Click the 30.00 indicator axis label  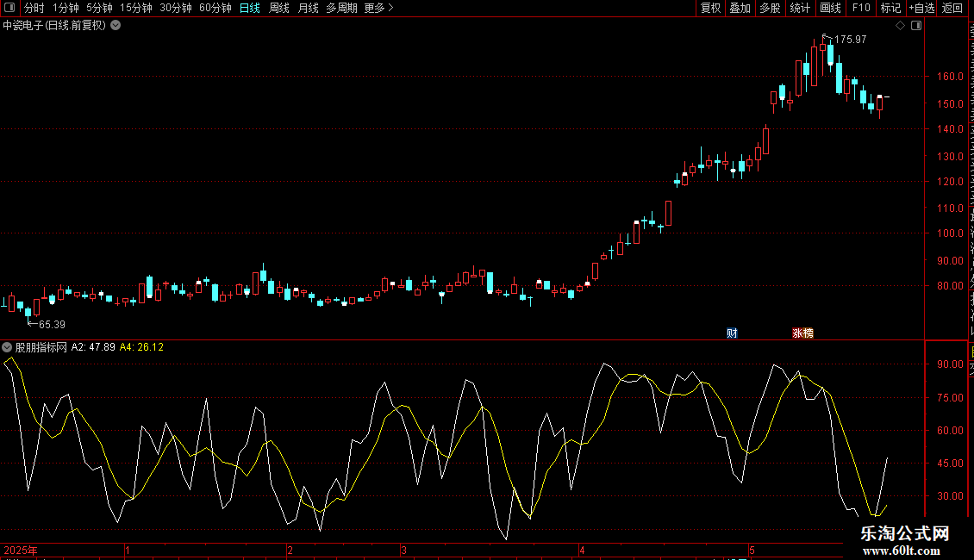tap(951, 496)
